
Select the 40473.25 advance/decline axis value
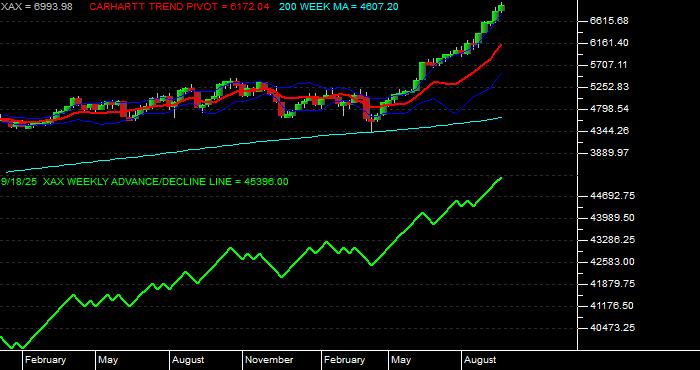[612, 328]
